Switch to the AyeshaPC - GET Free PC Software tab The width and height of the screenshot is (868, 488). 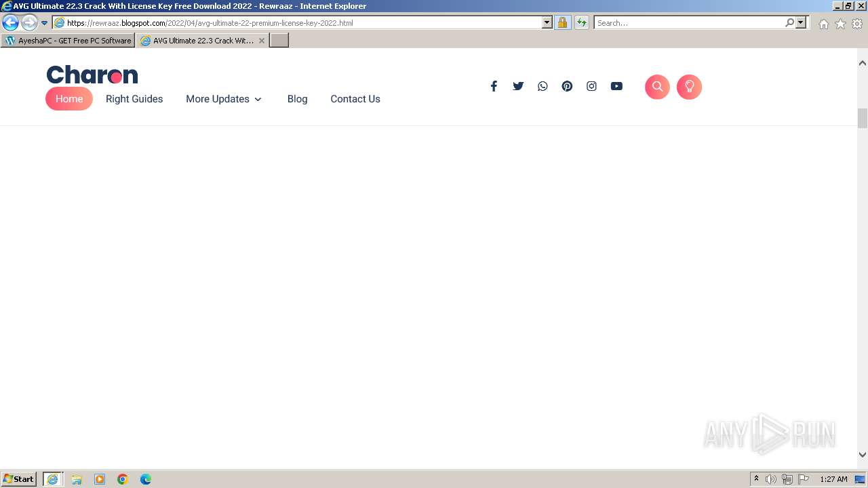click(68, 41)
